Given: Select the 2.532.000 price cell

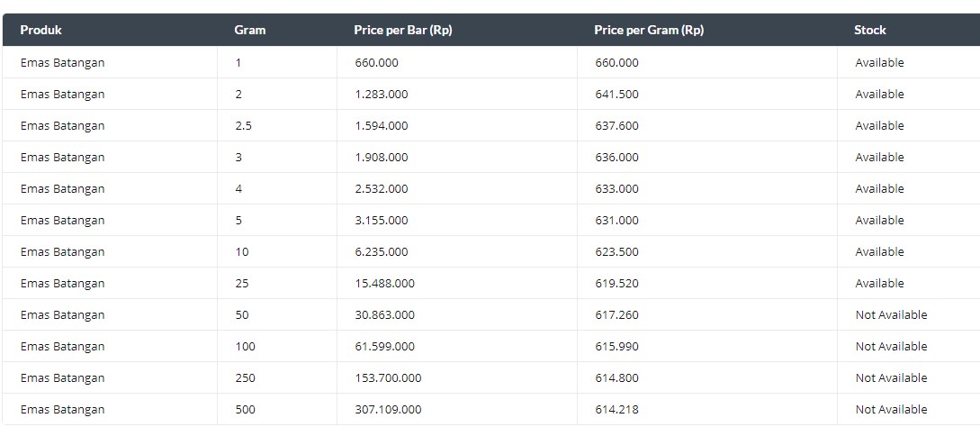Looking at the screenshot, I should click(x=382, y=189).
